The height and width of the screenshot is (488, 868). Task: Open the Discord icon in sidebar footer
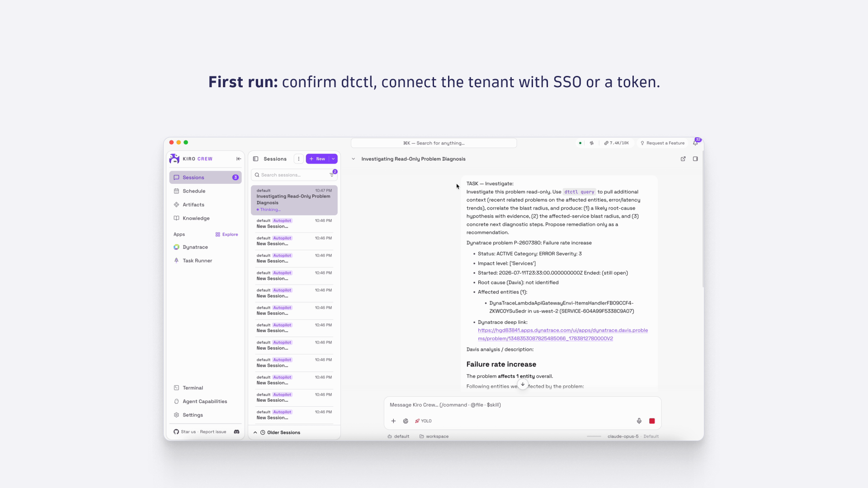(236, 432)
